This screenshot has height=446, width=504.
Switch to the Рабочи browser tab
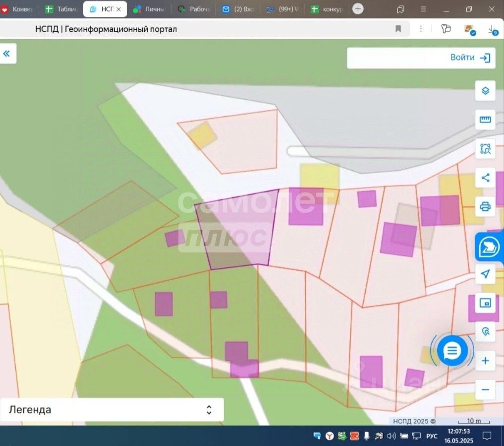tap(194, 9)
